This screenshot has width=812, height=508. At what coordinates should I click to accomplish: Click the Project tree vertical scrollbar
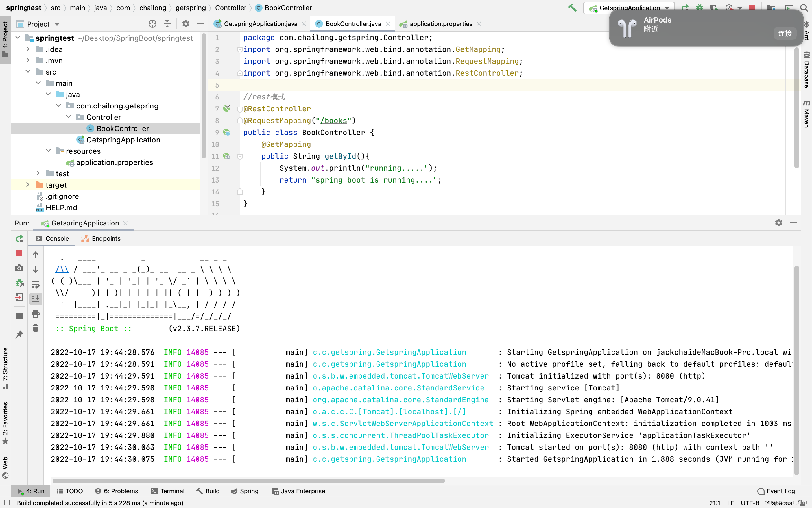coord(203,96)
